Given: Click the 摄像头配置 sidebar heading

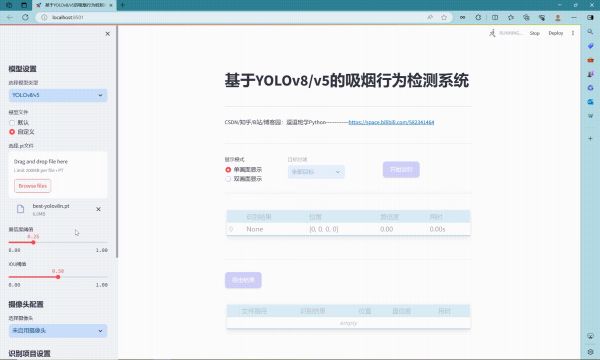Looking at the screenshot, I should pyautogui.click(x=26, y=304).
